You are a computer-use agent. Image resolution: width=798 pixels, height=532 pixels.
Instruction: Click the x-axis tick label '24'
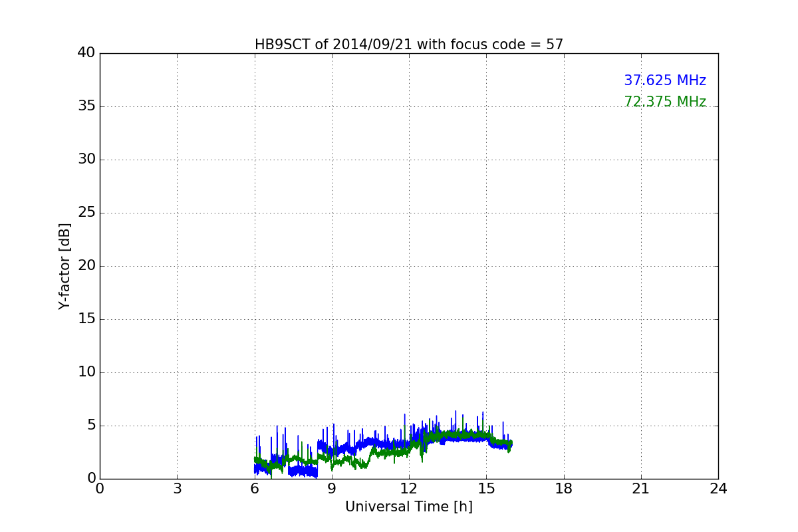click(718, 489)
